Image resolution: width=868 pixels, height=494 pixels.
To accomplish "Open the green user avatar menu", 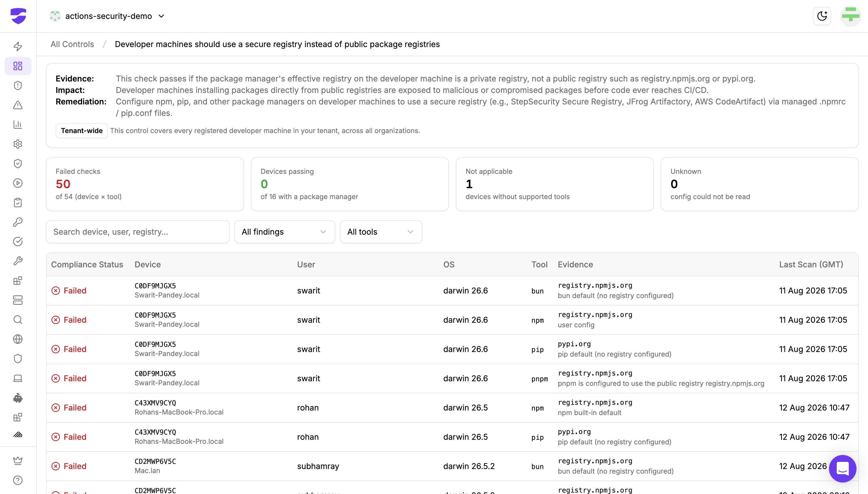I will [850, 16].
